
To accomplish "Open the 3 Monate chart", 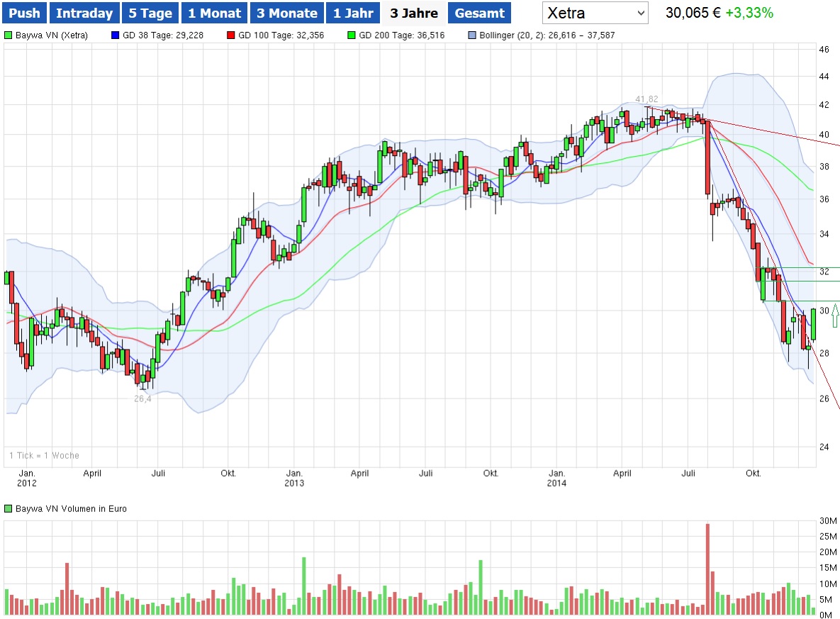I will pos(286,12).
